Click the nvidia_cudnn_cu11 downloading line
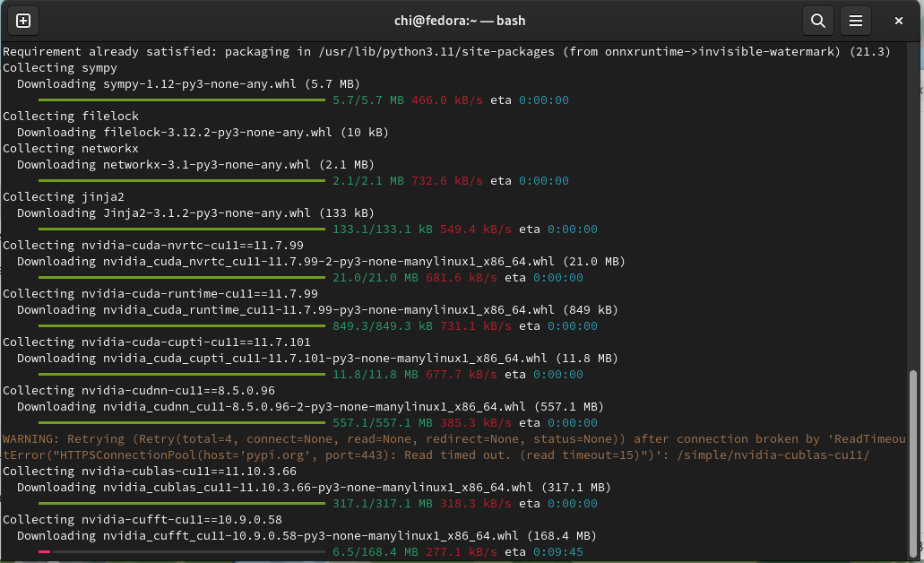 click(x=311, y=406)
